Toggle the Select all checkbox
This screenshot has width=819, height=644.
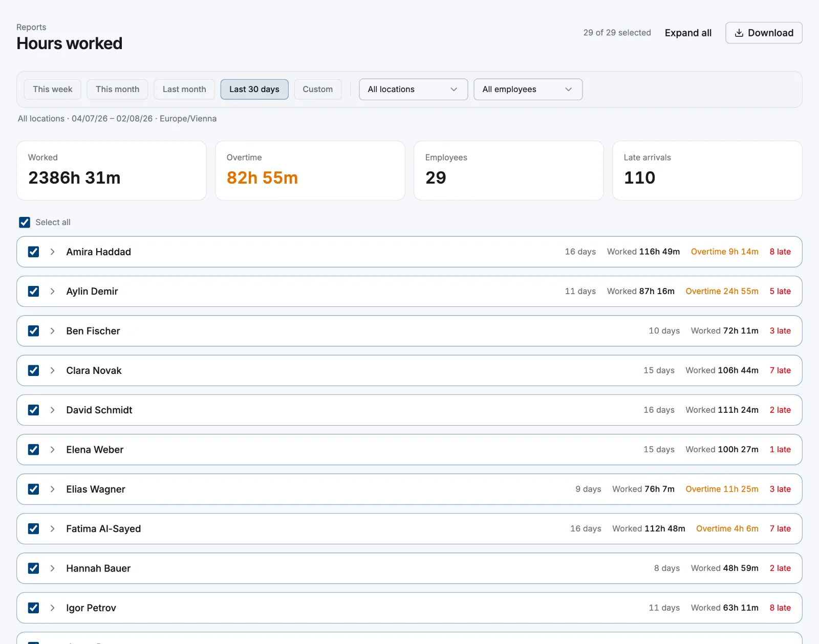tap(25, 222)
